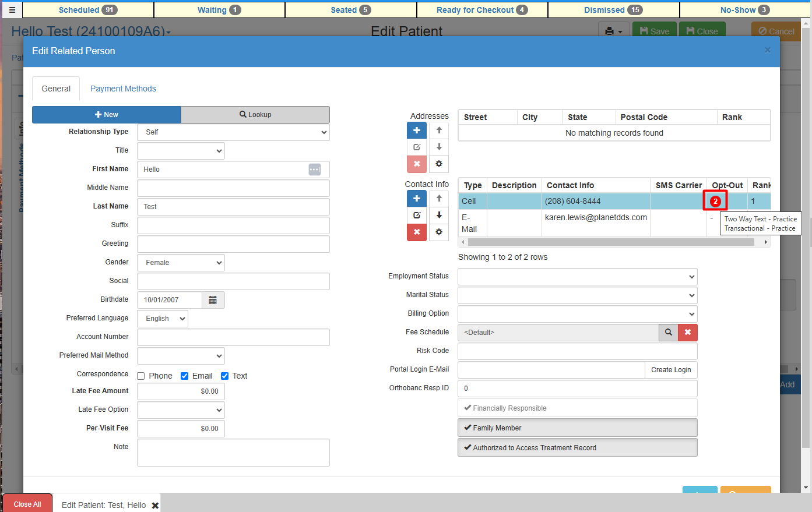Open Addresses grid settings gear
The width and height of the screenshot is (812, 512).
pyautogui.click(x=439, y=164)
